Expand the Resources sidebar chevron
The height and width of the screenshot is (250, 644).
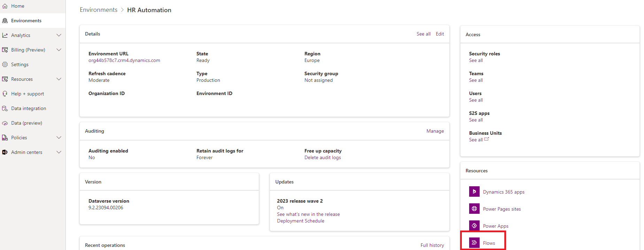(59, 79)
